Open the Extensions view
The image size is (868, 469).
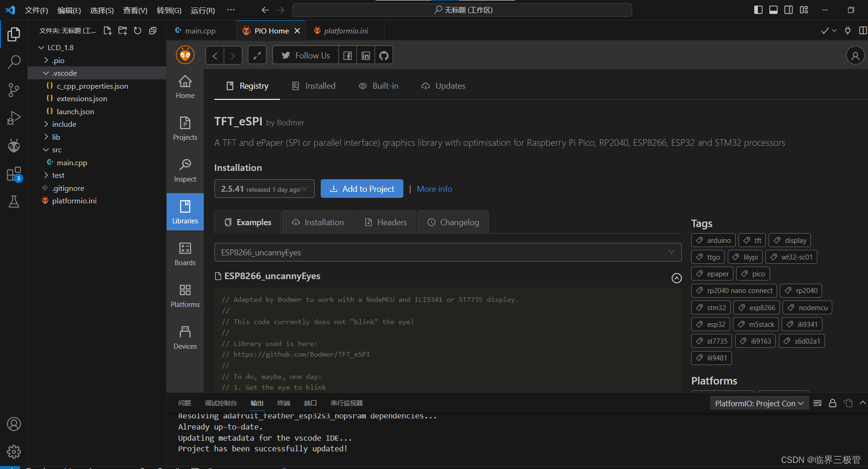[x=14, y=175]
